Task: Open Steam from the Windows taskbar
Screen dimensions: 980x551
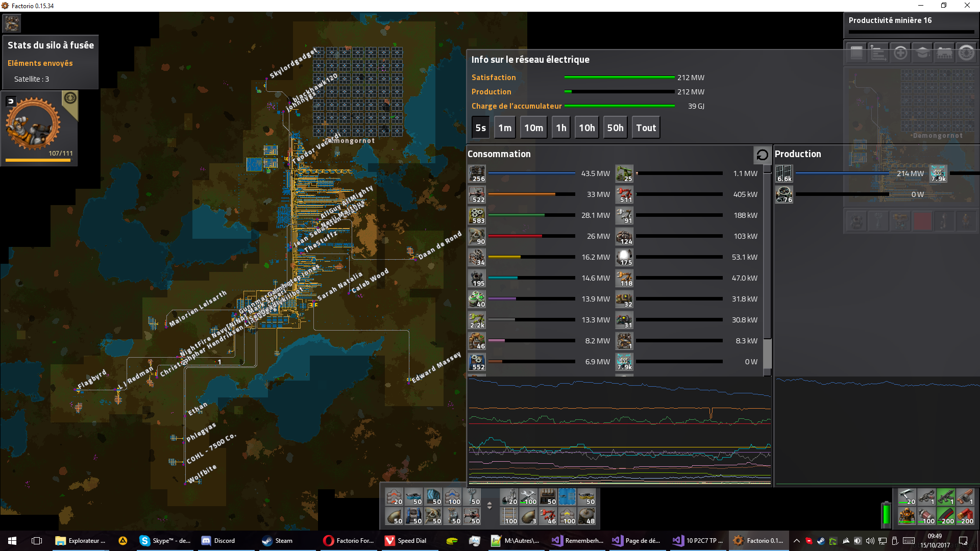Action: pyautogui.click(x=278, y=541)
